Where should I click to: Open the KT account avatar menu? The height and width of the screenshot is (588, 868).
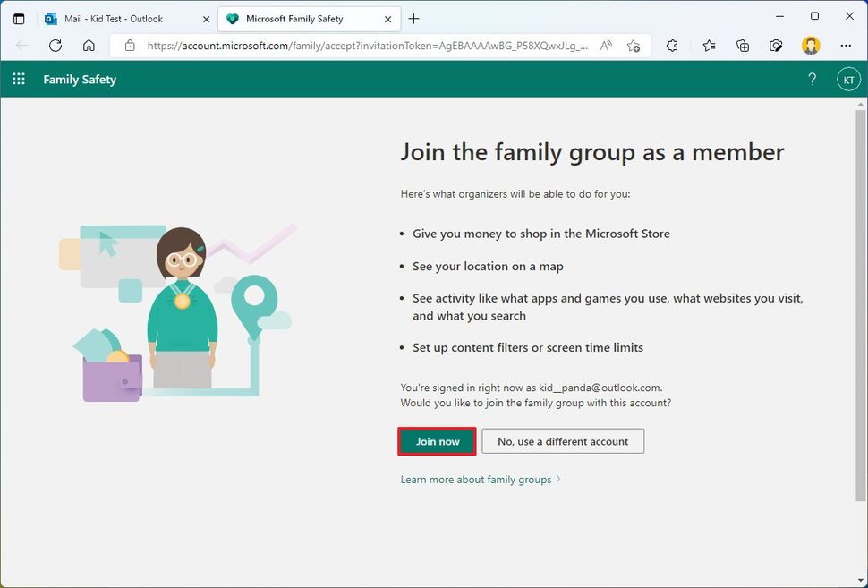click(847, 80)
